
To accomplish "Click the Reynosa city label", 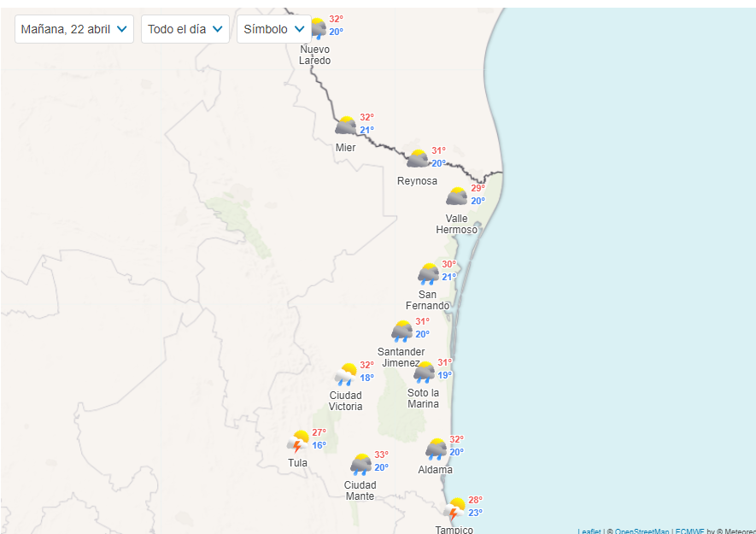I will click(x=417, y=181).
